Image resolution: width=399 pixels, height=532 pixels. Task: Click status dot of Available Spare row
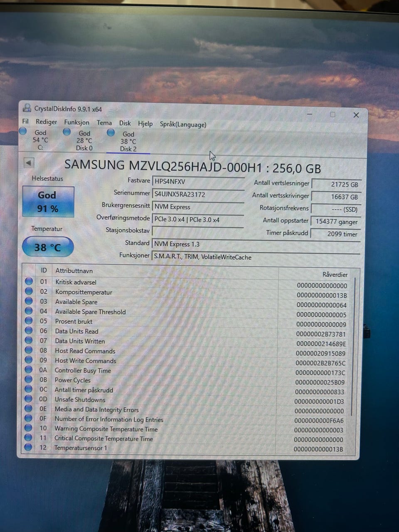coord(29,301)
